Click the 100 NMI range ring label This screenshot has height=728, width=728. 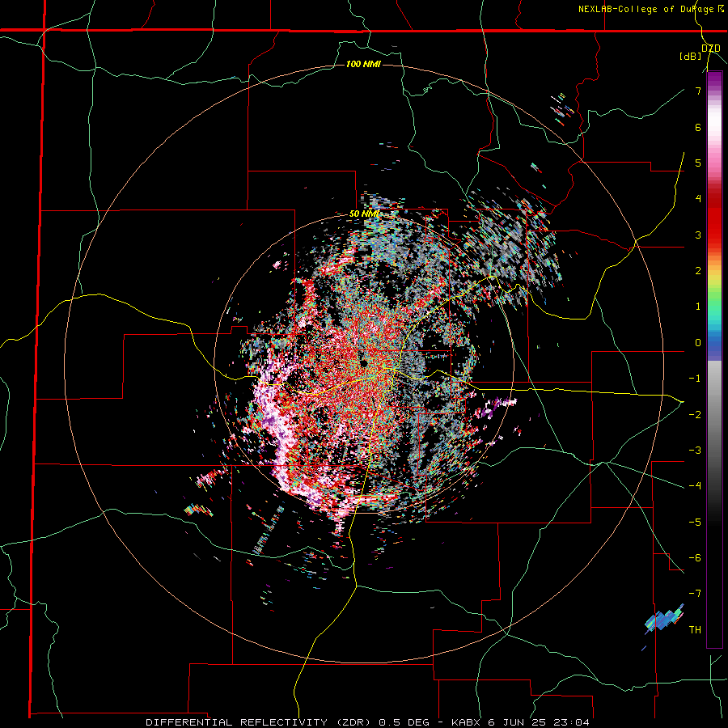(363, 64)
